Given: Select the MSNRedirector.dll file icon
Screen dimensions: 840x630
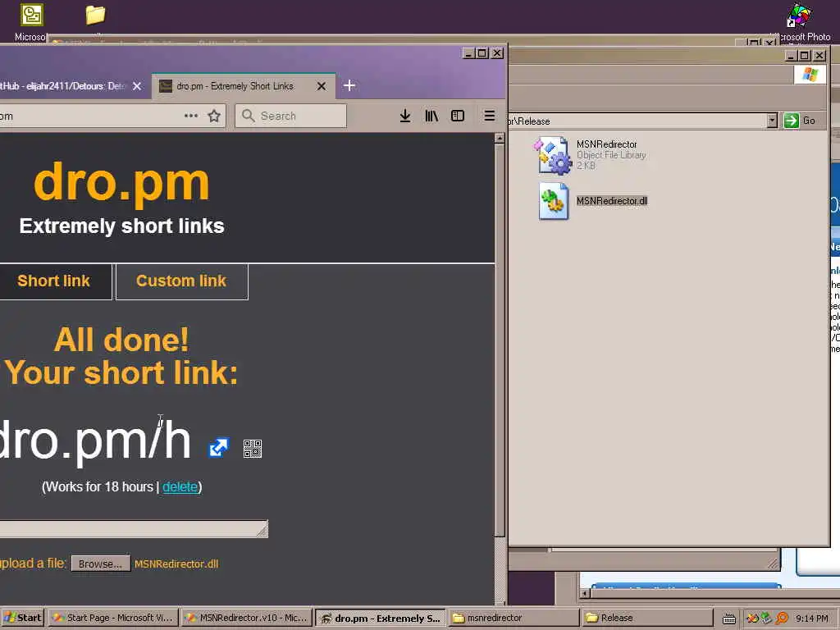Looking at the screenshot, I should [554, 201].
